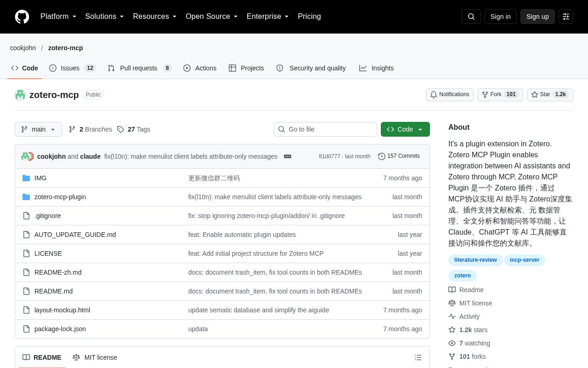The image size is (588, 368).
Task: Click the zotero-mcp repository avatar icon
Action: coord(20,95)
